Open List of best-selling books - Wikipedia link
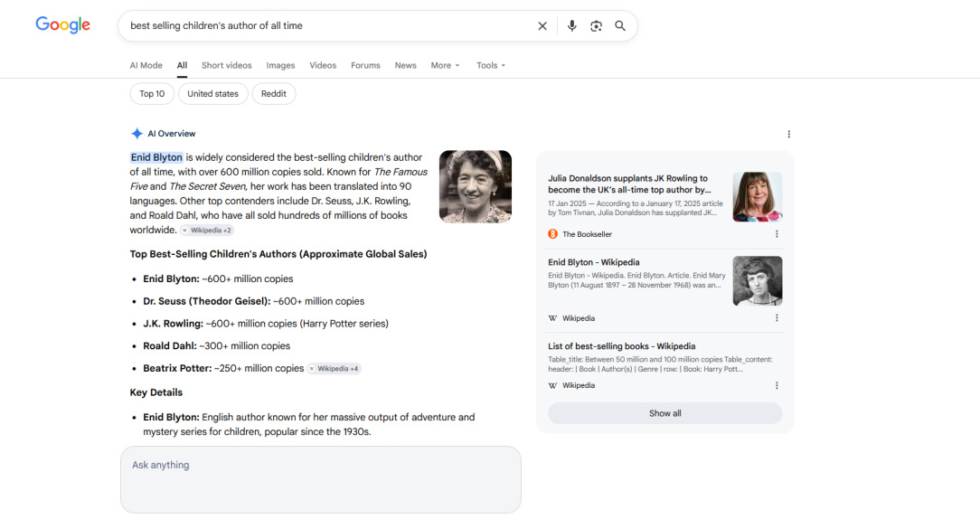 click(x=622, y=345)
